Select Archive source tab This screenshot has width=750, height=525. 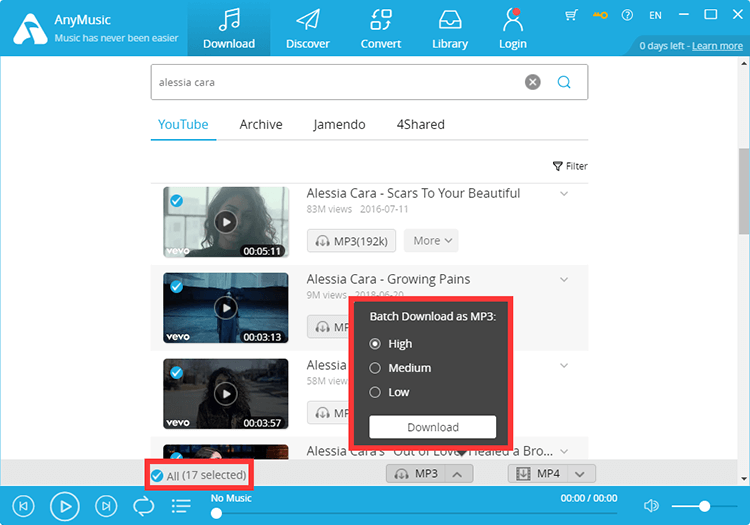(x=261, y=124)
